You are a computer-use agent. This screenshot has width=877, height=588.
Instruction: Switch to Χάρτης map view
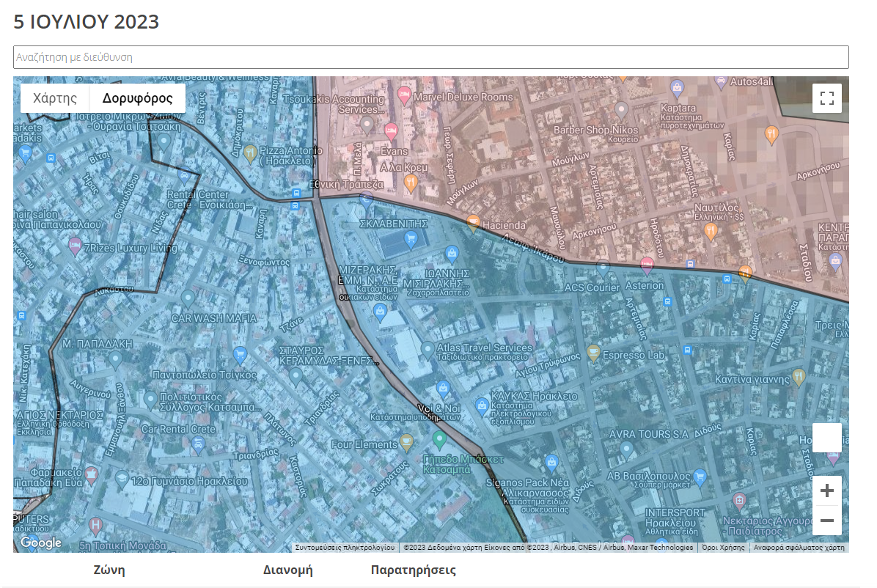click(55, 98)
